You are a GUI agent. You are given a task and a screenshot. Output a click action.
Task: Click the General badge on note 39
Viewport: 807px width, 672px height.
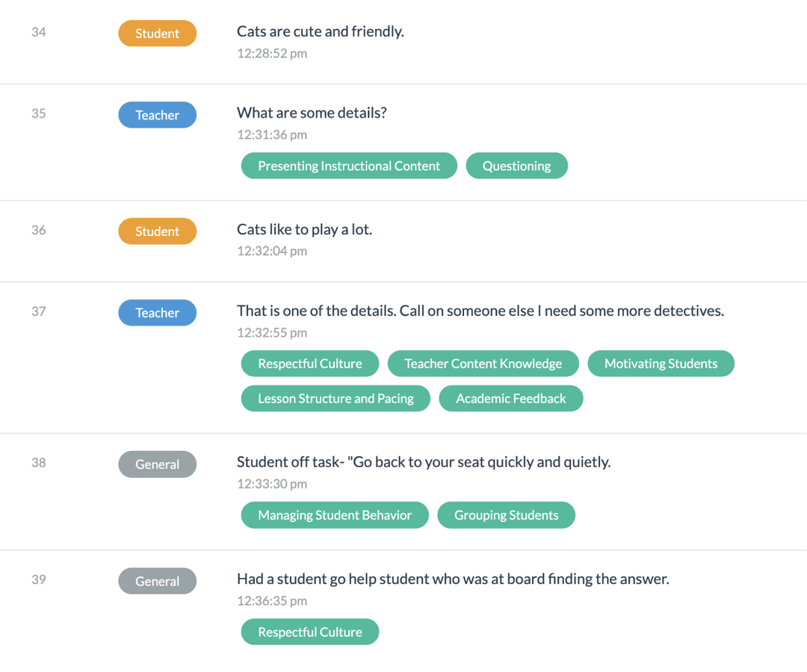tap(157, 580)
